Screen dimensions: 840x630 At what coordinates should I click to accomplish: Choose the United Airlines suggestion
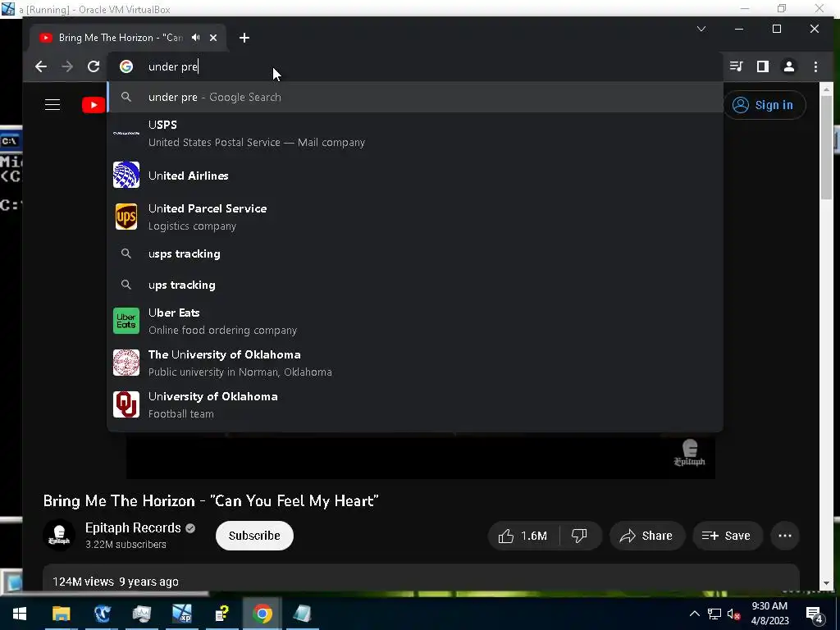[415, 176]
